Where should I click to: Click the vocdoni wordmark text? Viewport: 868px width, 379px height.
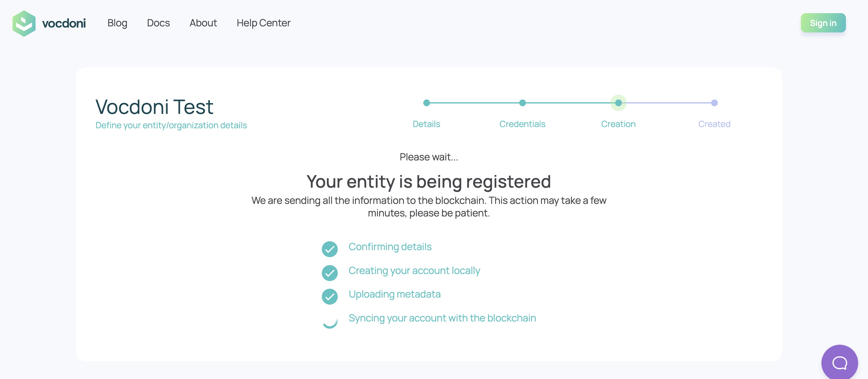click(x=64, y=23)
